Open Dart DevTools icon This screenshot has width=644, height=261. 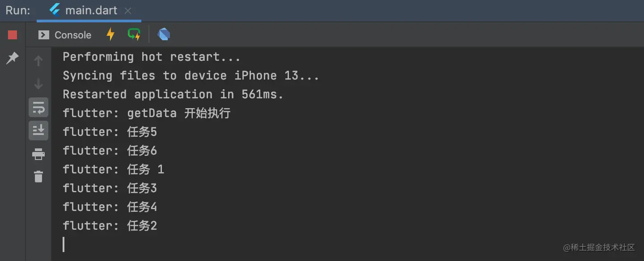(x=164, y=34)
